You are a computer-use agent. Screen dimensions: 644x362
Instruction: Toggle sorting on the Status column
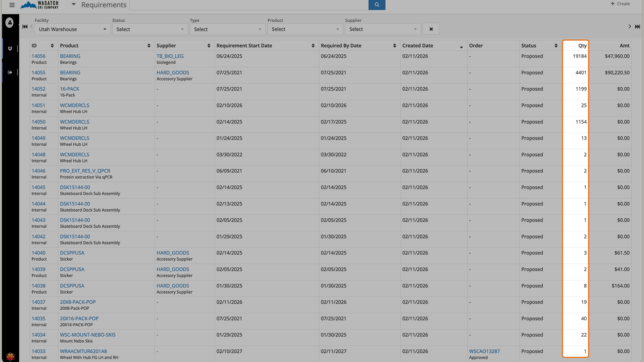[555, 45]
